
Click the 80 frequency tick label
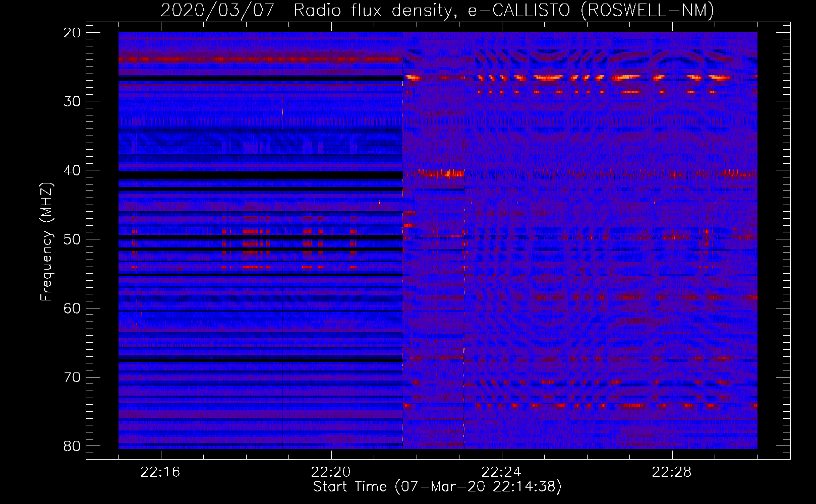[72, 446]
